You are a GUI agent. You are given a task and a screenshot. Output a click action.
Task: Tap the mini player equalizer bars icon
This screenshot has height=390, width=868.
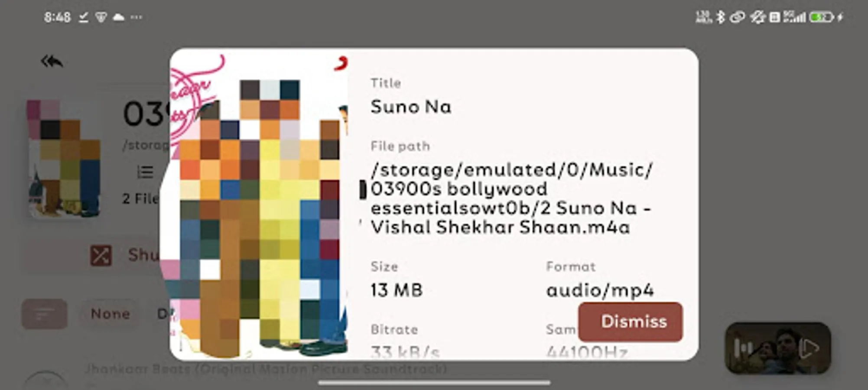744,348
